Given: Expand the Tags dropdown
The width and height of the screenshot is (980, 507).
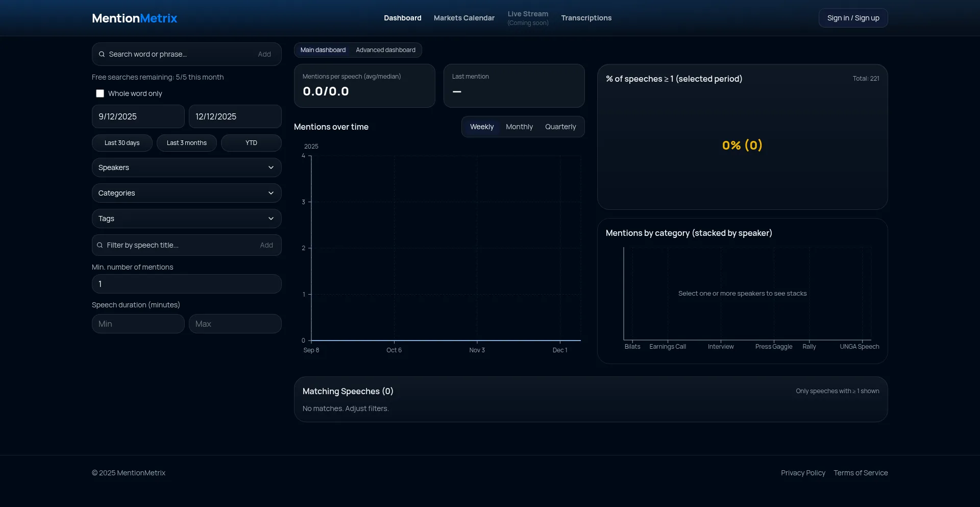Looking at the screenshot, I should tap(186, 219).
